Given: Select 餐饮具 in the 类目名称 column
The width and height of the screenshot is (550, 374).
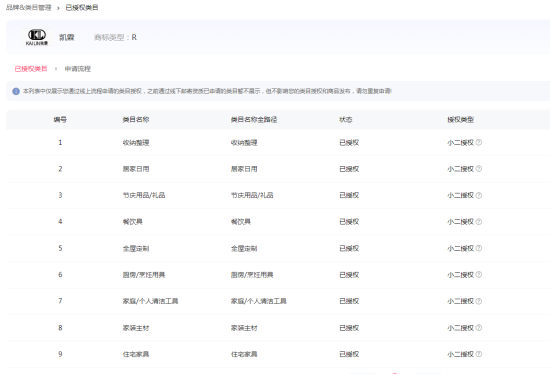Looking at the screenshot, I should (133, 222).
